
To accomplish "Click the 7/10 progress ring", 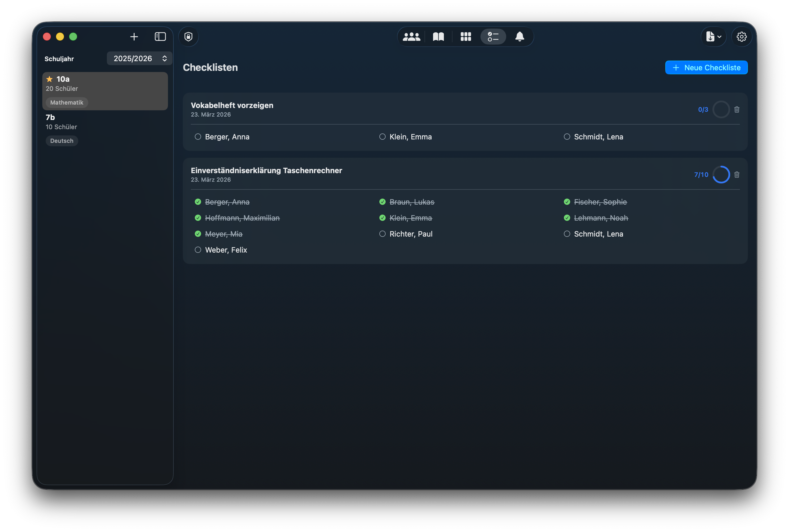I will (x=721, y=175).
